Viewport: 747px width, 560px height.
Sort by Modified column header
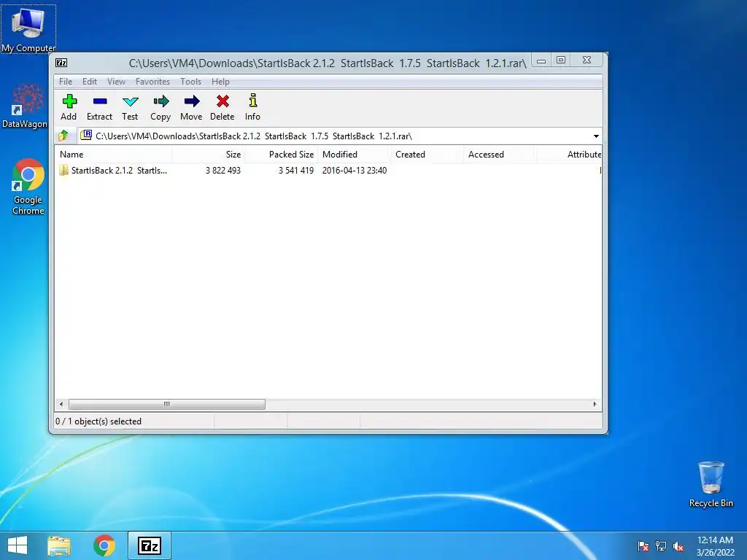355,155
